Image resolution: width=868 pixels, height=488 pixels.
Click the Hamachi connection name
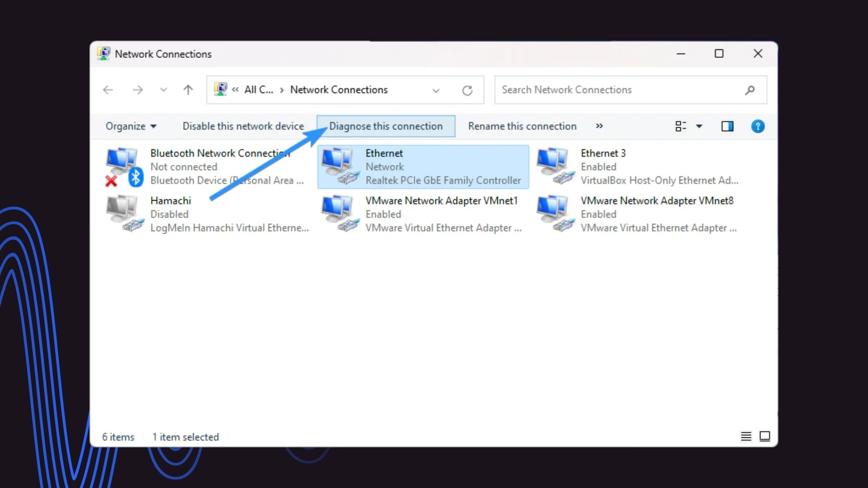[x=170, y=201]
